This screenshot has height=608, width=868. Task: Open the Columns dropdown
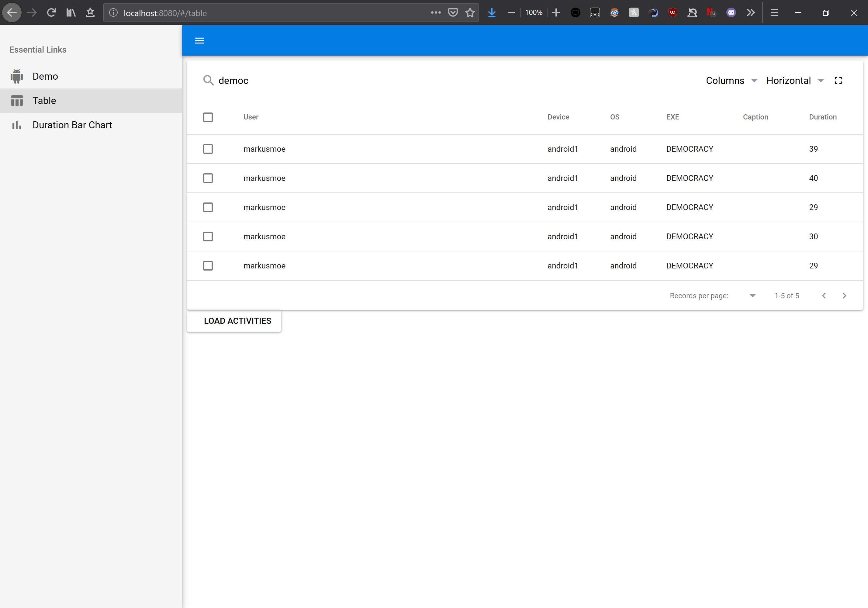pos(731,81)
